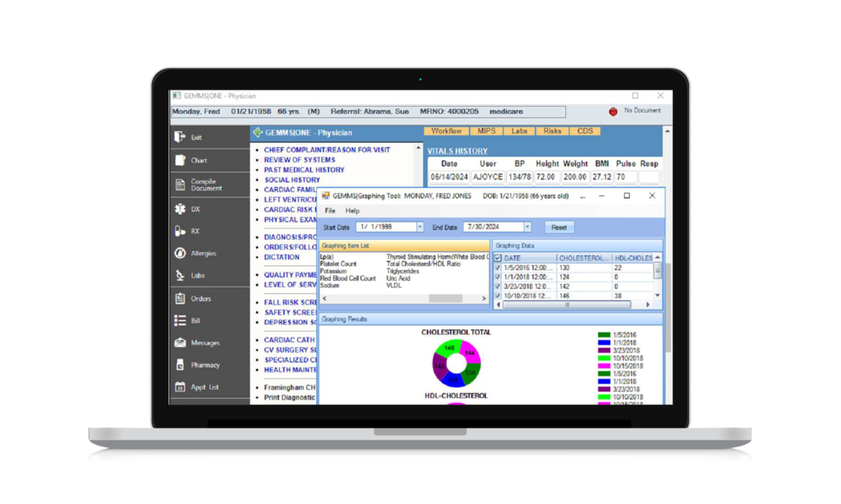The image size is (841, 504).
Task: Open the DX diagnosis icon
Action: click(x=180, y=209)
